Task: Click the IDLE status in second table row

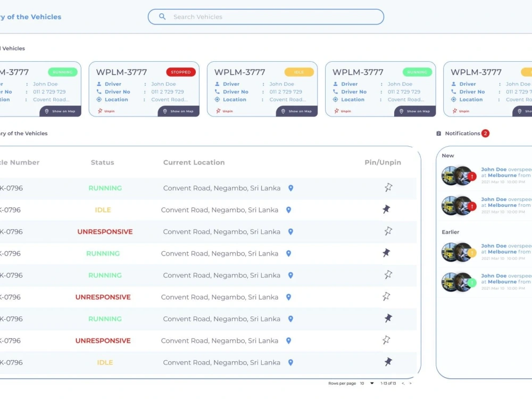Action: click(x=103, y=210)
